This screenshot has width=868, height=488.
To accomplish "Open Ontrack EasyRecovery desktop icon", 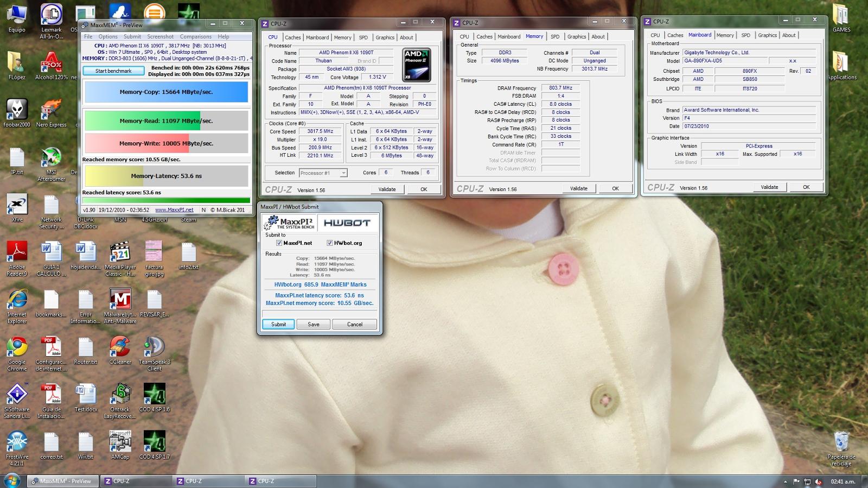I will tap(120, 402).
